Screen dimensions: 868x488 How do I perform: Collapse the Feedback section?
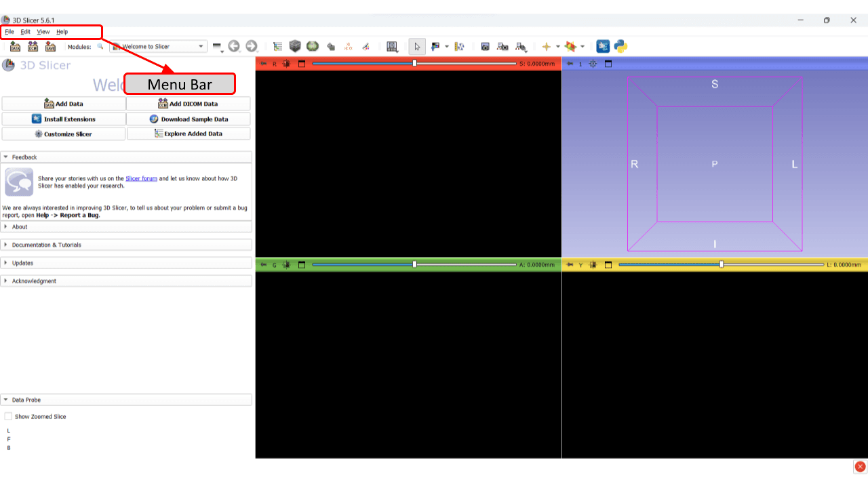[126, 157]
